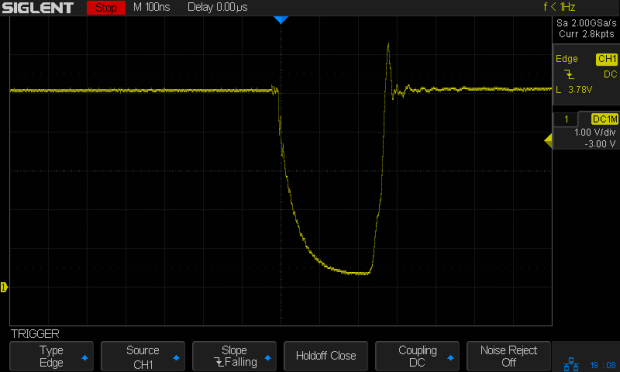The image size is (620, 372).
Task: Click the red Stop status indicator
Action: click(x=106, y=8)
